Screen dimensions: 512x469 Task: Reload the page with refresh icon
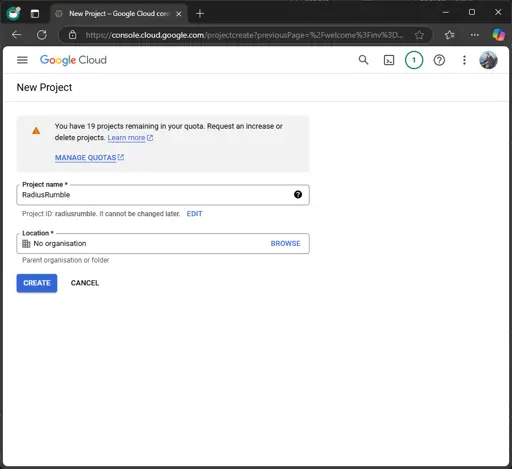click(x=42, y=35)
